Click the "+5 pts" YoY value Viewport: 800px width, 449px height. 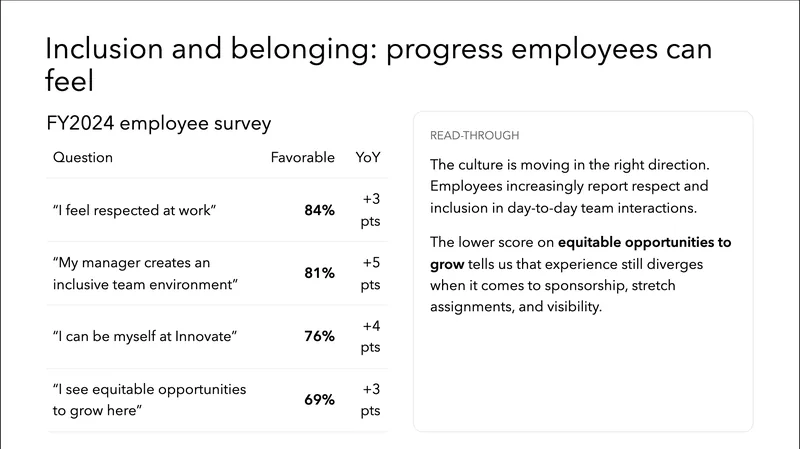tap(370, 273)
